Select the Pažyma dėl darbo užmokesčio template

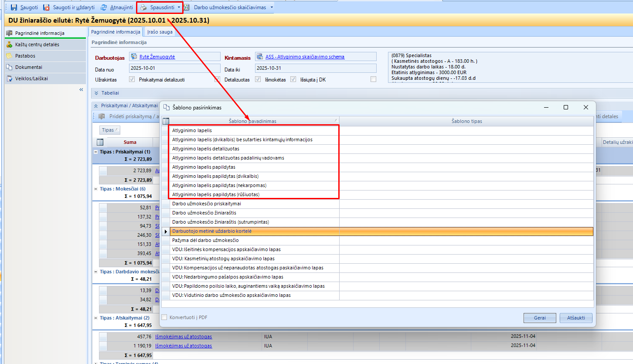coord(205,240)
